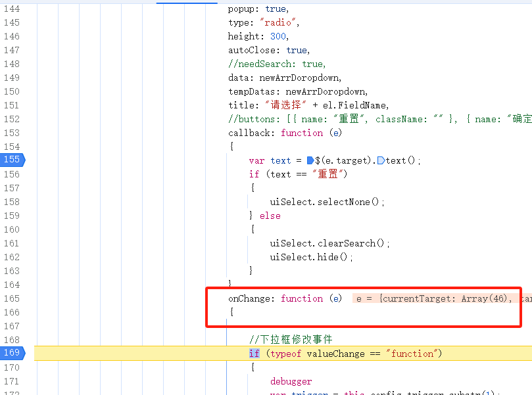Click the inline value 'e = {currentTarget: Array(46),'
The height and width of the screenshot is (395, 532).
coord(434,298)
